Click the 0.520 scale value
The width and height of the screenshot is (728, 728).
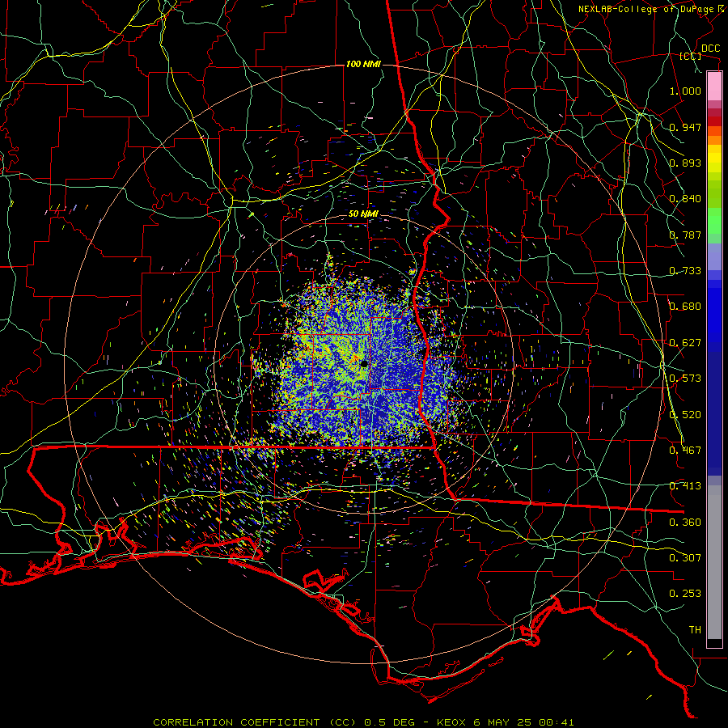click(x=685, y=415)
